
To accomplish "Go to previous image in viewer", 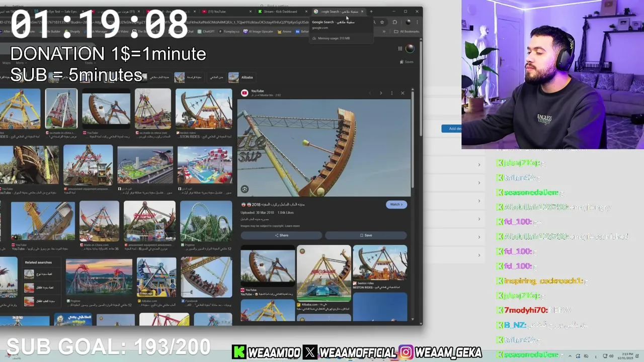I will [x=370, y=93].
